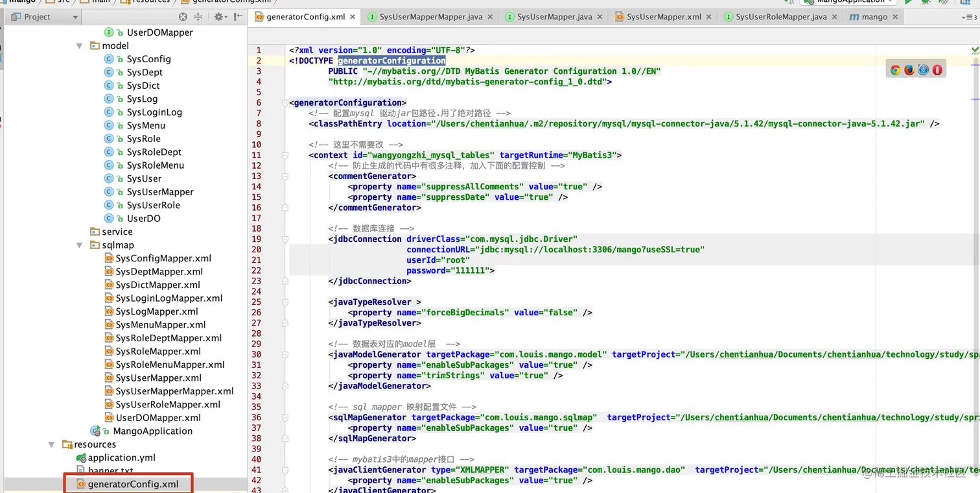Close the SysUserMapper.java tab
The image size is (980, 493).
(x=601, y=17)
